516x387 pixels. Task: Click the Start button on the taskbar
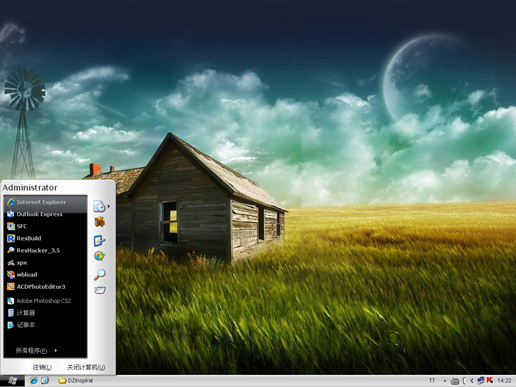tap(12, 381)
